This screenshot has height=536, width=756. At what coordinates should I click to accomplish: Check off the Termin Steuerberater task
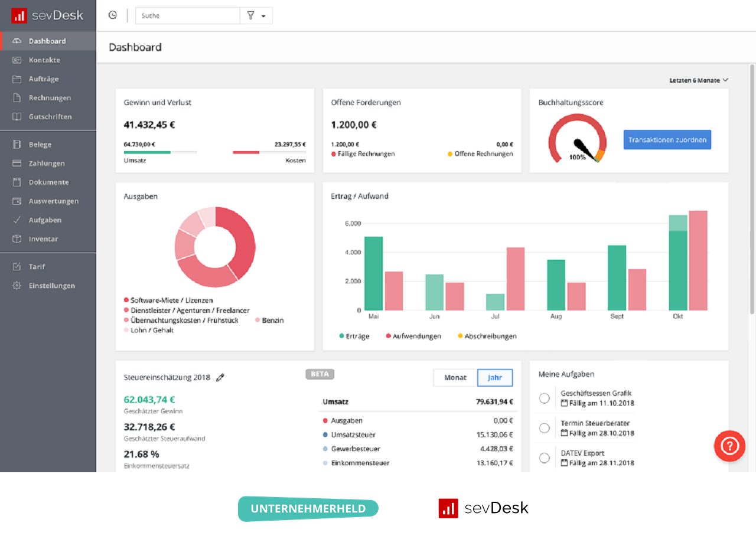click(544, 427)
